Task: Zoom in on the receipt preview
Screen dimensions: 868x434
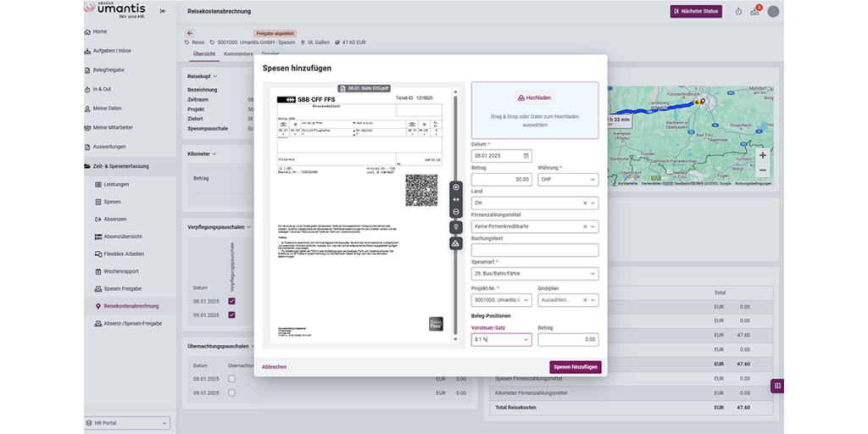Action: coord(456,186)
